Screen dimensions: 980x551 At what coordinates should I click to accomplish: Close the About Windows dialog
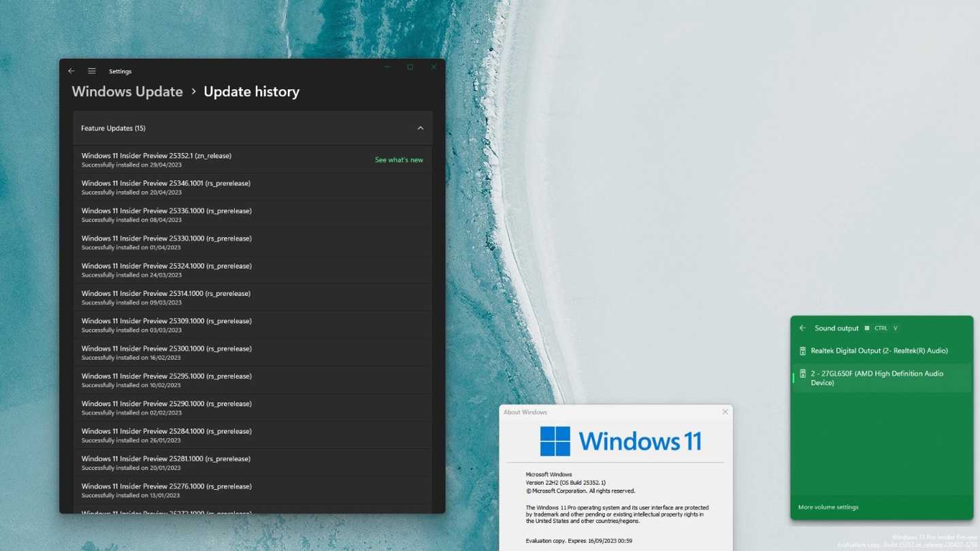coord(725,412)
